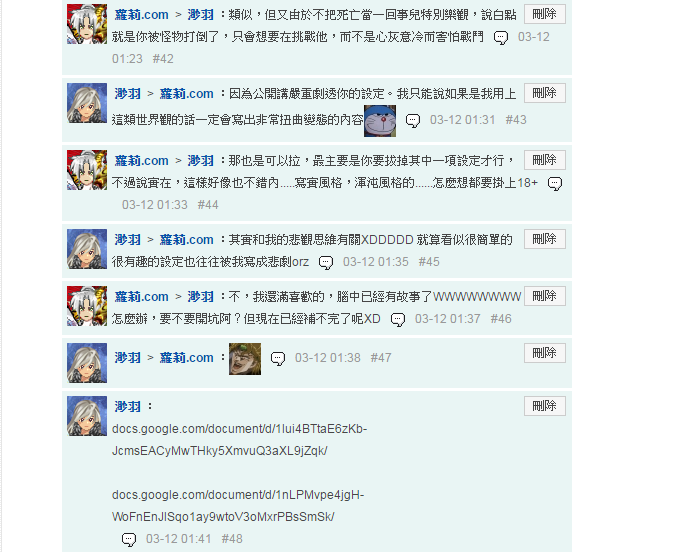Click reply bubble icon on comment #46
Screen dimensions: 690x552
point(398,320)
